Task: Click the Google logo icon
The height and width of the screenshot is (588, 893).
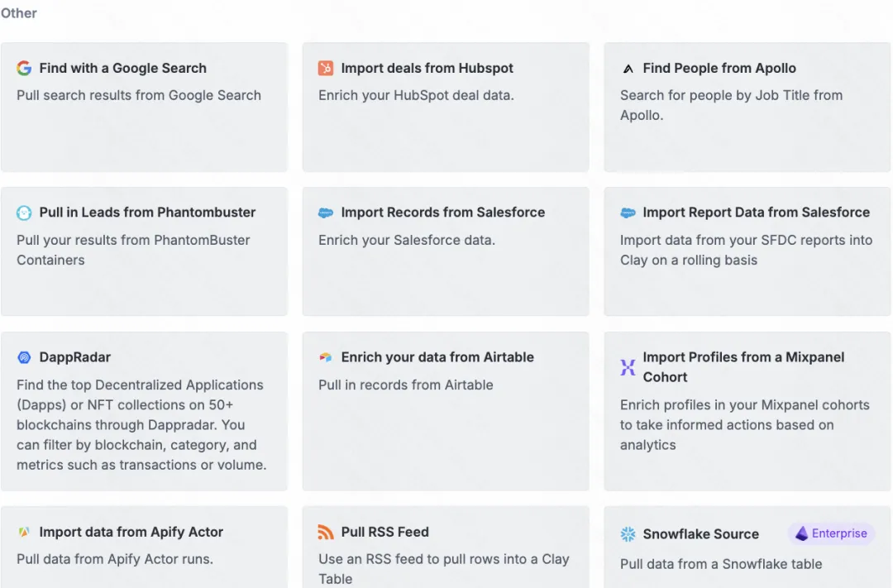Action: (24, 69)
